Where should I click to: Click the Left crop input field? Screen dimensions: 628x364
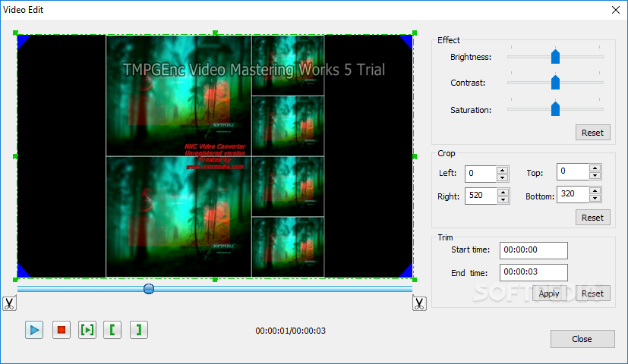click(x=481, y=174)
